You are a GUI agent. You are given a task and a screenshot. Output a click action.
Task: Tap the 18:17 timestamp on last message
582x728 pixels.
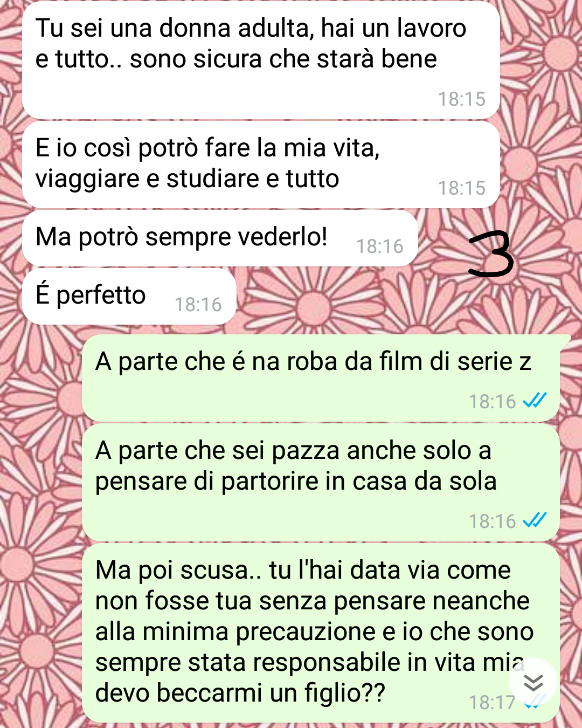click(493, 703)
